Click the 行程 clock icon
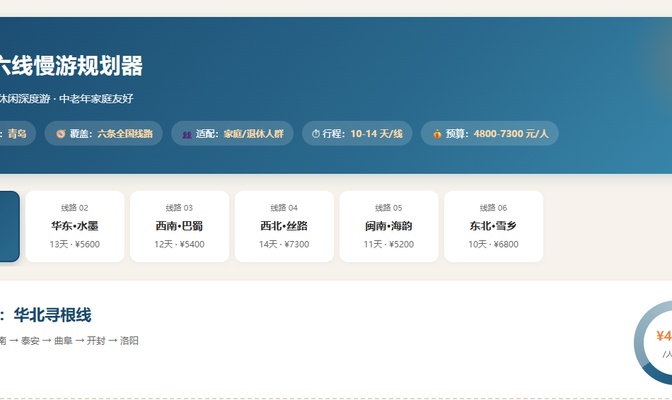The height and width of the screenshot is (400, 672). coord(316,134)
